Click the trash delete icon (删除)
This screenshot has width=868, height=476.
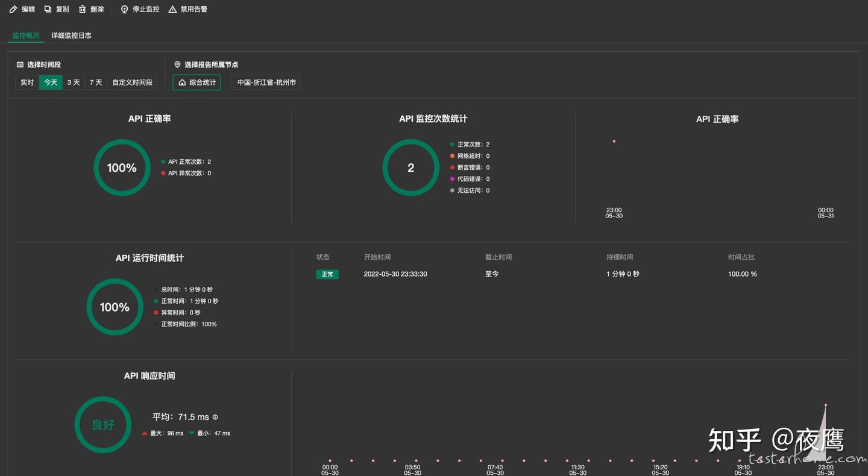pyautogui.click(x=83, y=10)
